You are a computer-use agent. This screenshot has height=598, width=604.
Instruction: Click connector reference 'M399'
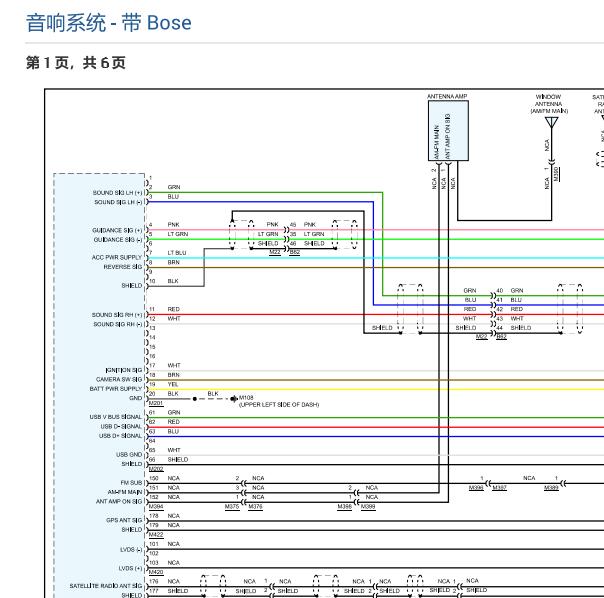(x=368, y=506)
